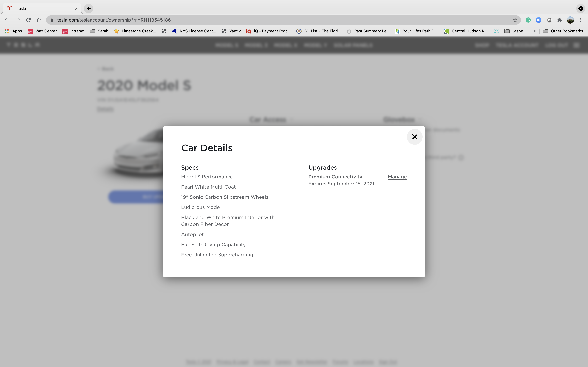
Task: Open the Extensions puzzle icon
Action: tap(560, 20)
